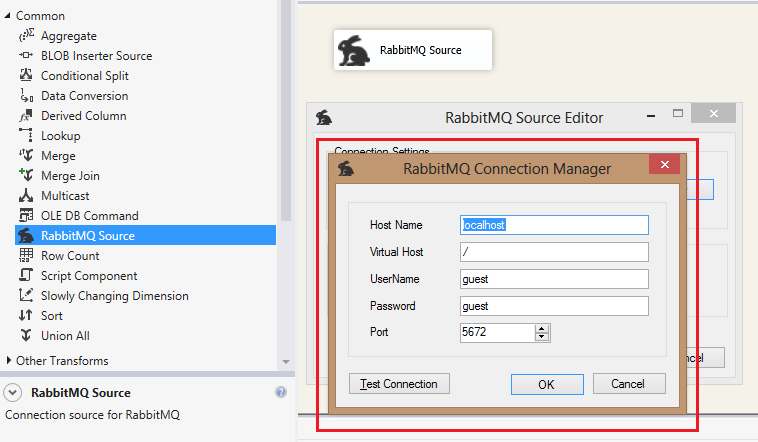Select the Aggregate transform icon
The height and width of the screenshot is (442, 758).
coord(27,36)
